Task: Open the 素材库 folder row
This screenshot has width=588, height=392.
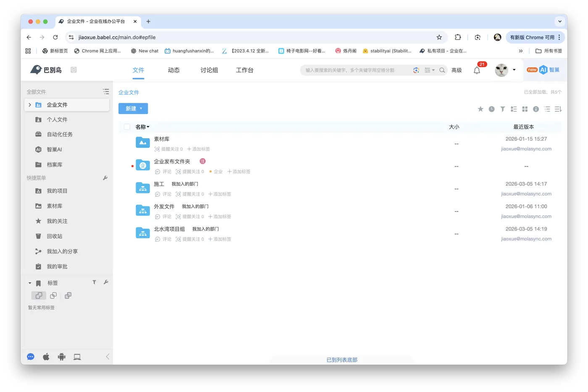Action: point(162,139)
